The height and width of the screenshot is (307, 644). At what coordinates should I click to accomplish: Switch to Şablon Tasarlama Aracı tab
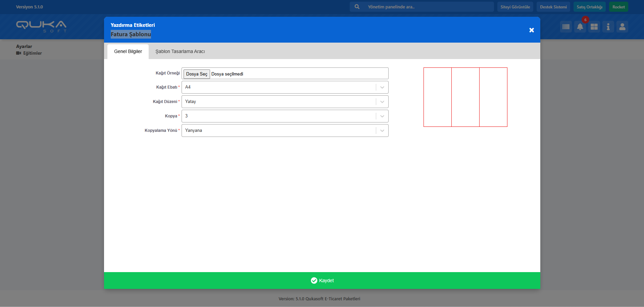point(180,51)
